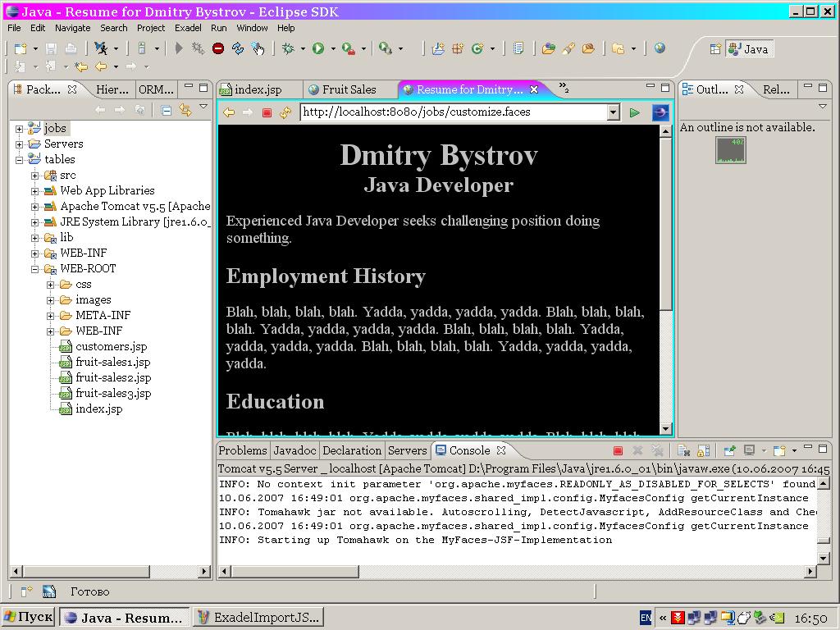Click Package Explorer horizontal scrollbar thumb
The height and width of the screenshot is (630, 840).
[86, 572]
